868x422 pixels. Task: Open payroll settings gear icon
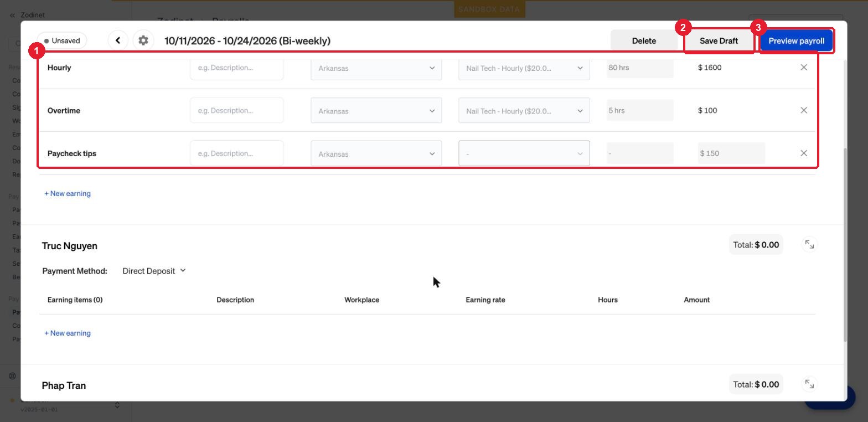tap(143, 40)
